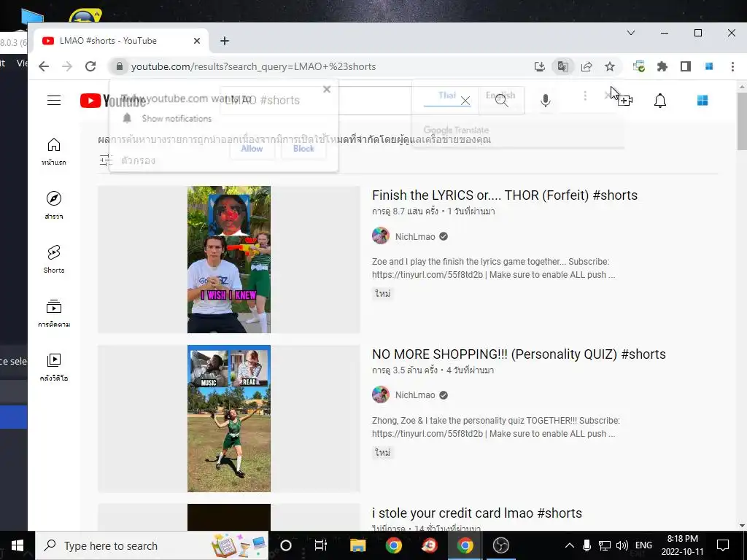The image size is (747, 560).
Task: Select Thai tab in translate popup
Action: pyautogui.click(x=447, y=96)
